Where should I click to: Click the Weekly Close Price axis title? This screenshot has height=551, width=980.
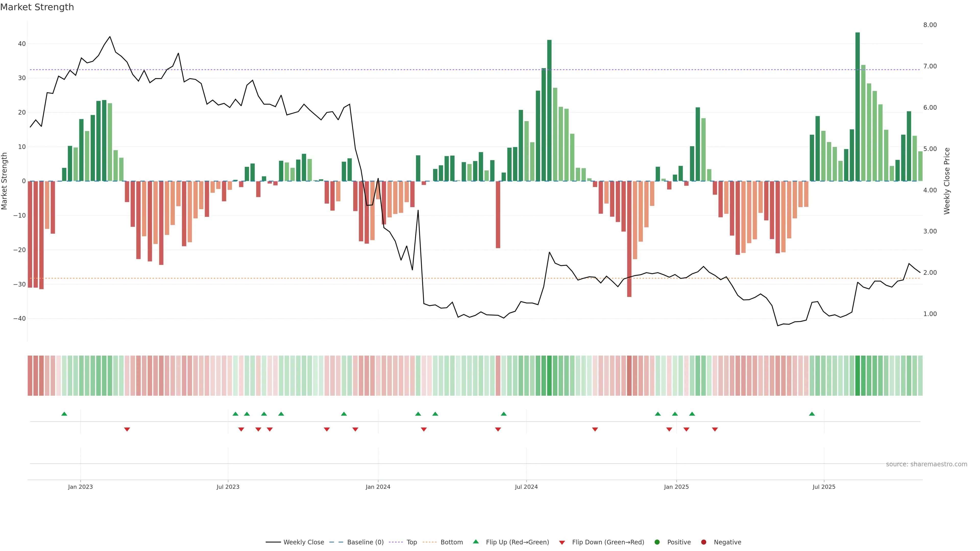[x=947, y=181]
